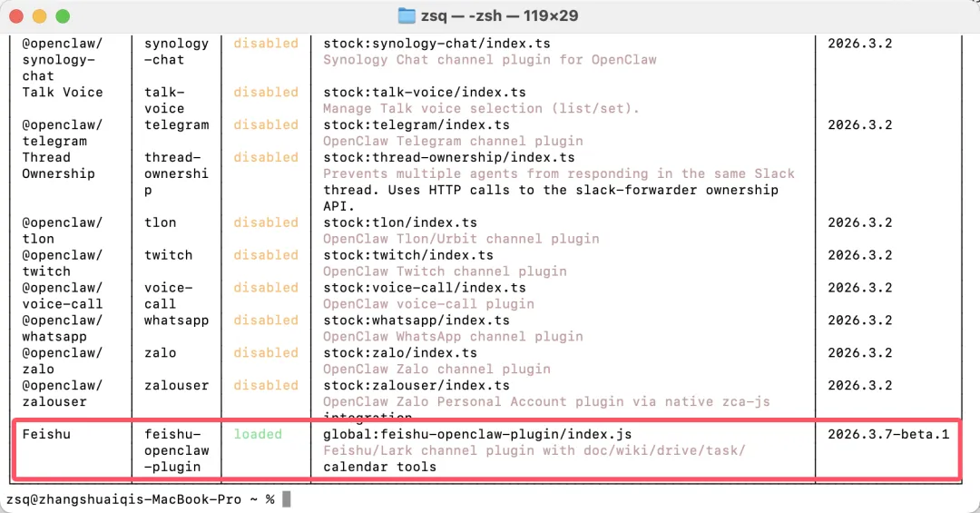Click the 'tlon' plugin id cell
Image resolution: width=980 pixels, height=513 pixels.
tap(160, 222)
